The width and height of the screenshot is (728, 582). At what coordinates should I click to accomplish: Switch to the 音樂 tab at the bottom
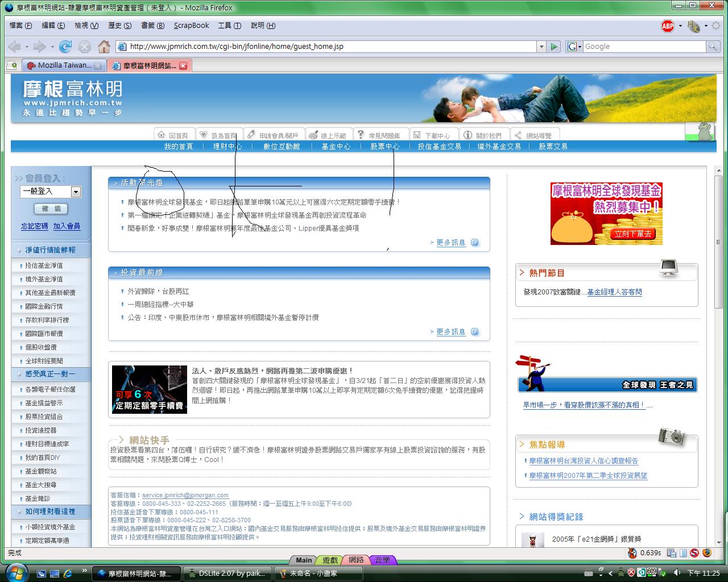point(382,560)
